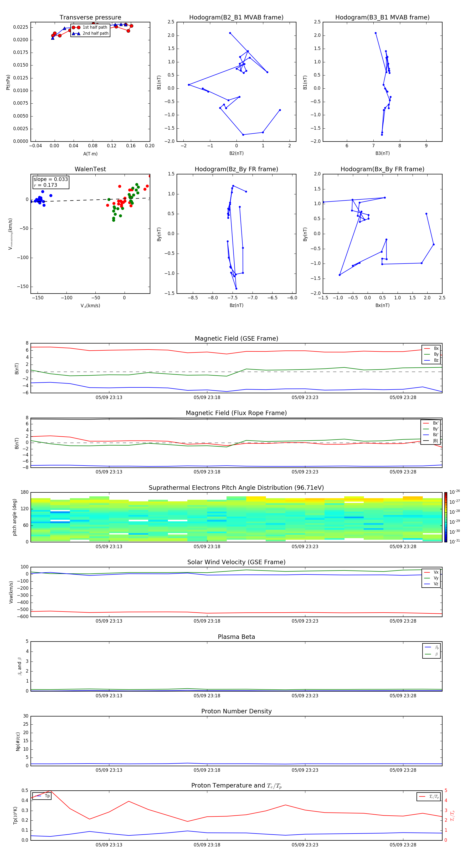
Task: Click the By entry in GSE legend
Action: (x=431, y=354)
